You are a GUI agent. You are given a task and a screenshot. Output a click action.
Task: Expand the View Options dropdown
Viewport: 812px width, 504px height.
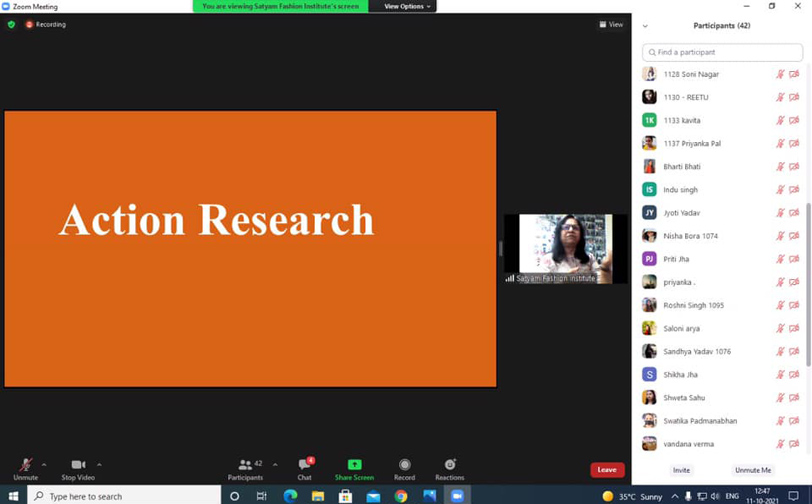(x=407, y=6)
